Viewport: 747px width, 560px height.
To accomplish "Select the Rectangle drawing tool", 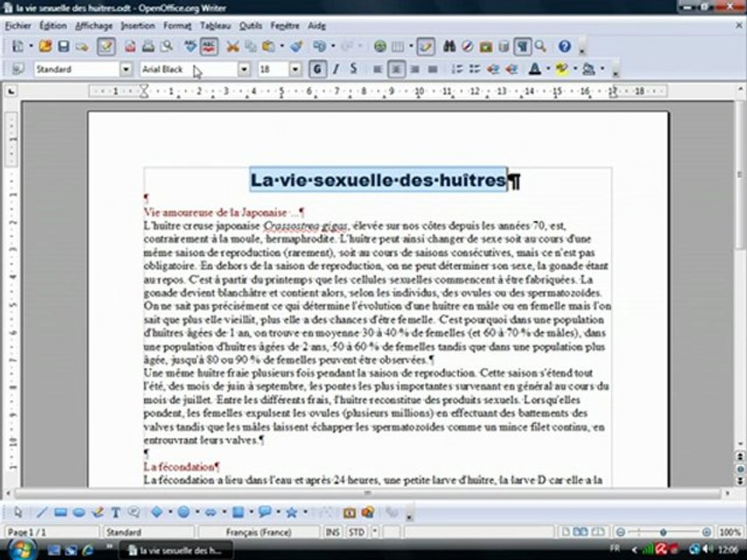I will click(60, 513).
